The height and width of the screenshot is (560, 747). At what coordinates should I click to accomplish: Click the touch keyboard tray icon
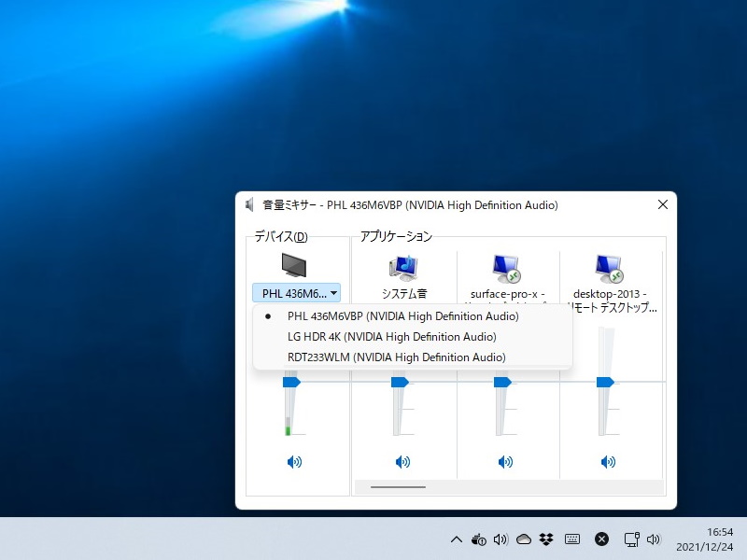coord(572,539)
